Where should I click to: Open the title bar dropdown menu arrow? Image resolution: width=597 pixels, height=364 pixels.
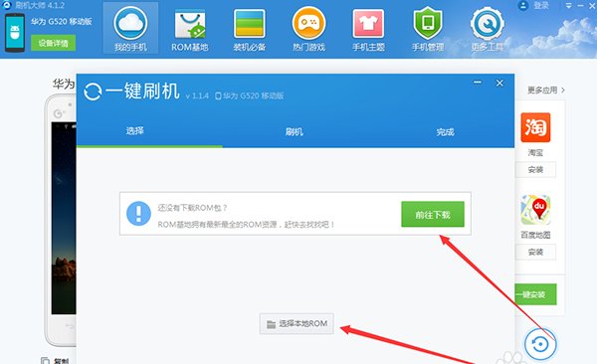tap(568, 6)
